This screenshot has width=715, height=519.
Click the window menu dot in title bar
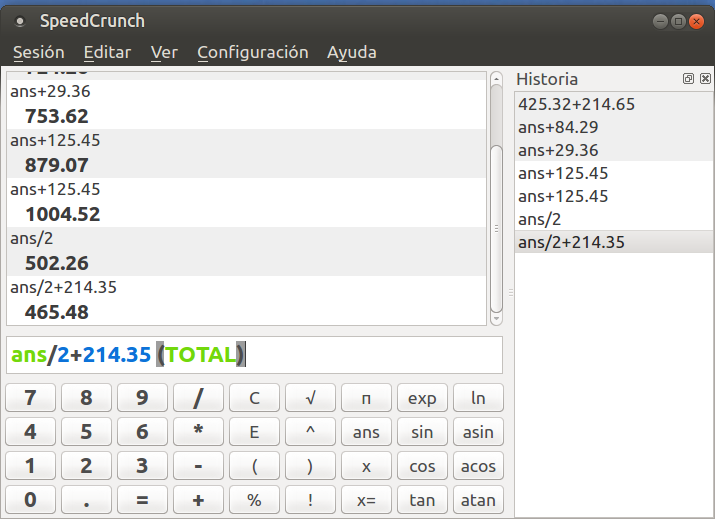(x=20, y=21)
